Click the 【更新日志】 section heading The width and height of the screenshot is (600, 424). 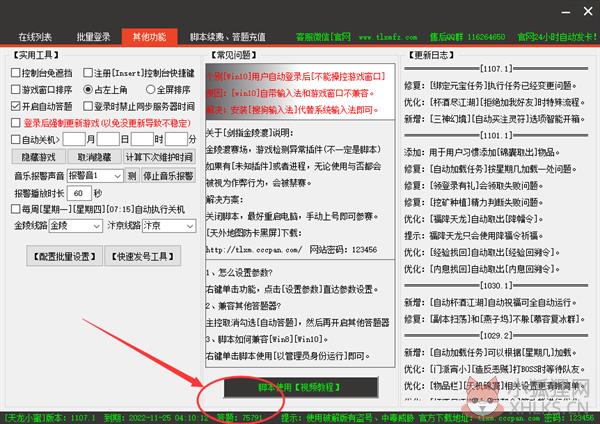[x=431, y=55]
